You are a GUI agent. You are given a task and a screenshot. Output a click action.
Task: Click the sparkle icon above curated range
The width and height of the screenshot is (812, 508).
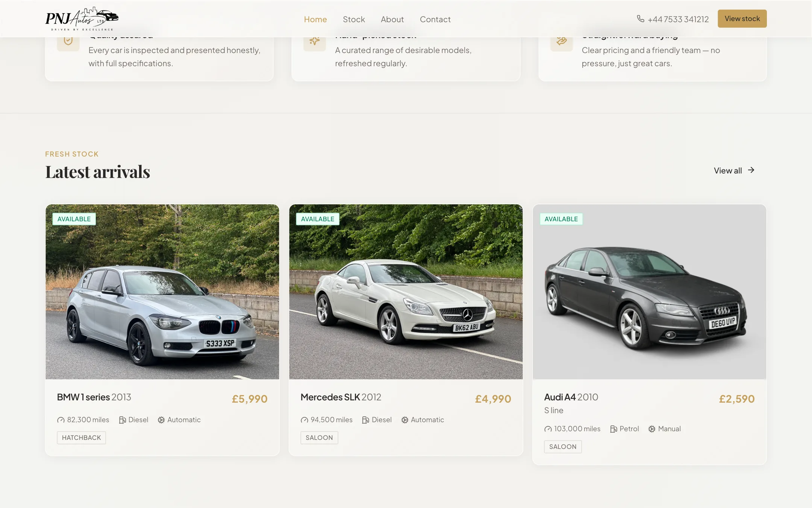tap(315, 41)
